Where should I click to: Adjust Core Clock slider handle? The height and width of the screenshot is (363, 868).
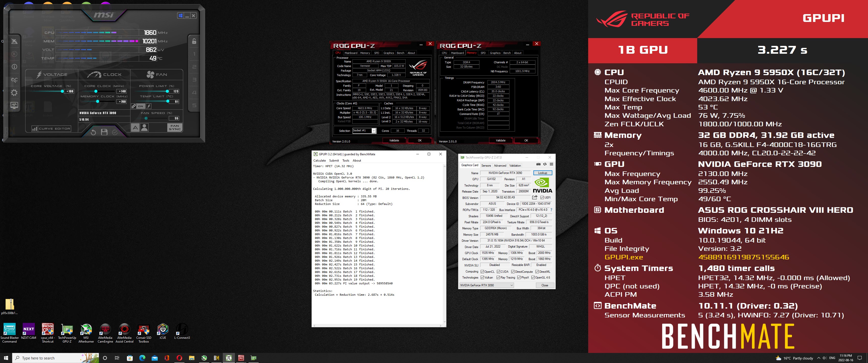(x=96, y=91)
